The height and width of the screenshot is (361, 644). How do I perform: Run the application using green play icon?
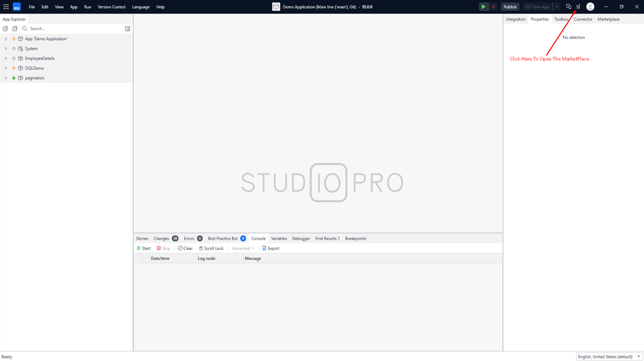[483, 7]
